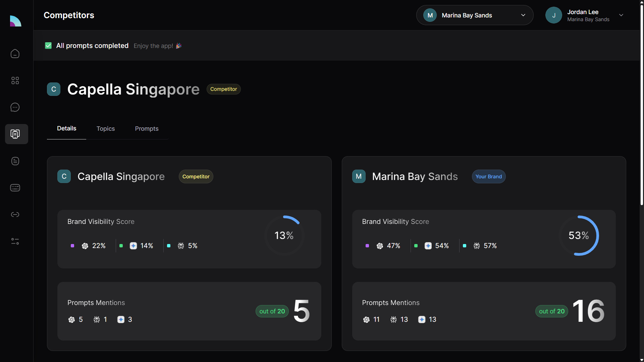Toggle the All prompts completed checkbox
The image size is (644, 362).
pyautogui.click(x=48, y=46)
